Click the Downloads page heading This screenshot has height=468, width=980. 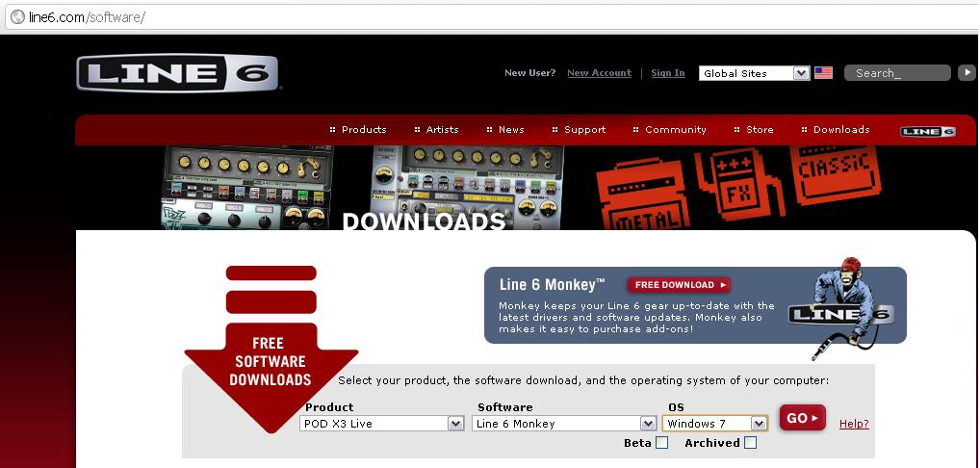pyautogui.click(x=424, y=221)
